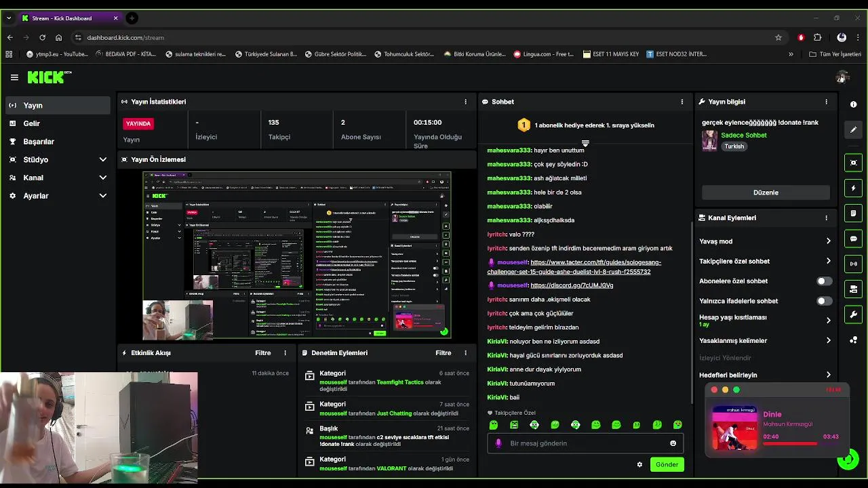
Task: Click the stream preview widget icon in the right sidebar
Action: (854, 163)
